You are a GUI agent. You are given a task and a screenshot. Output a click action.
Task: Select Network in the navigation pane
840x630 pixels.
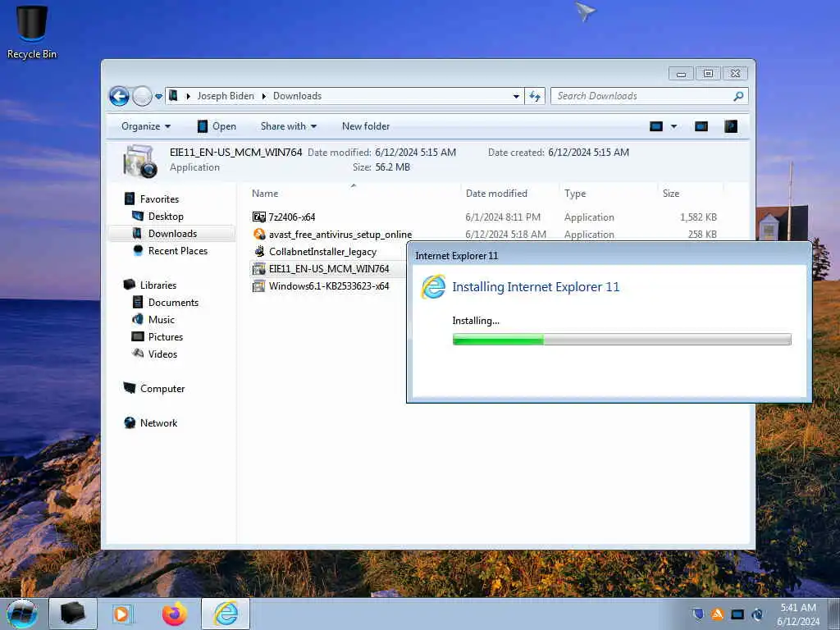(x=158, y=422)
